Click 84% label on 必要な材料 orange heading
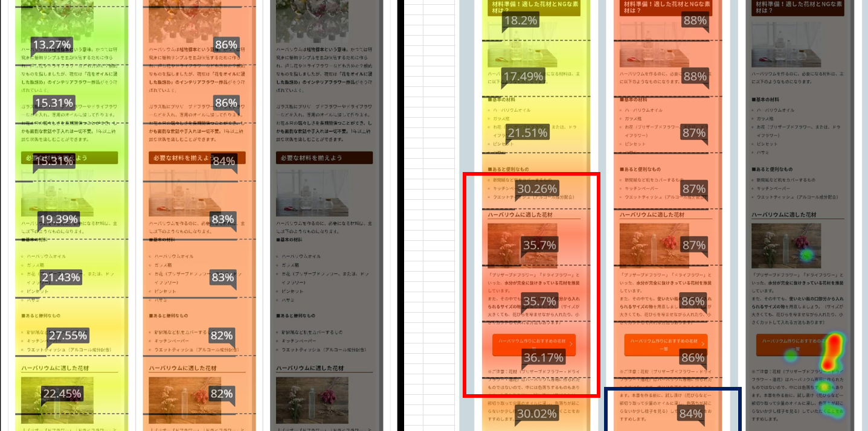The height and width of the screenshot is (431, 868). point(223,161)
